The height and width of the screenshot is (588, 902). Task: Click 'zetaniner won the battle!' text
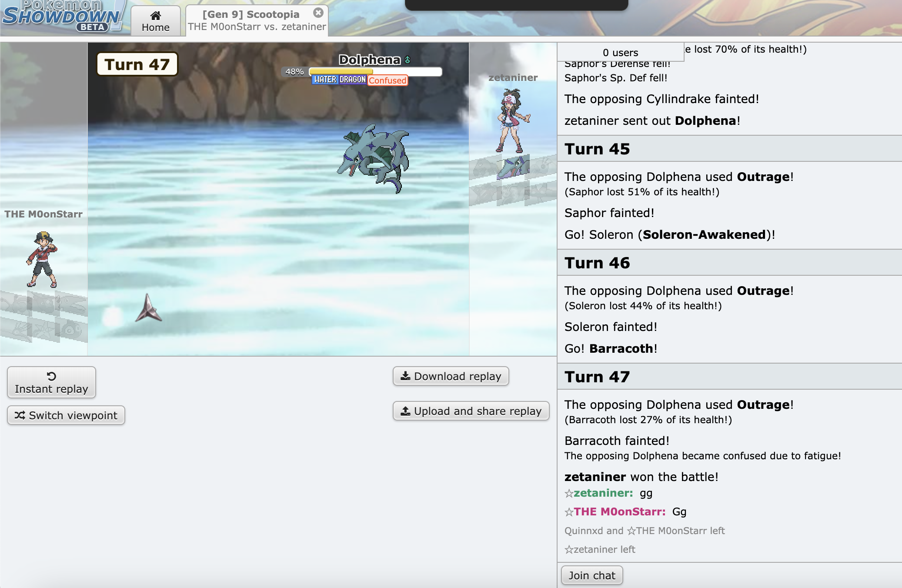tap(641, 477)
